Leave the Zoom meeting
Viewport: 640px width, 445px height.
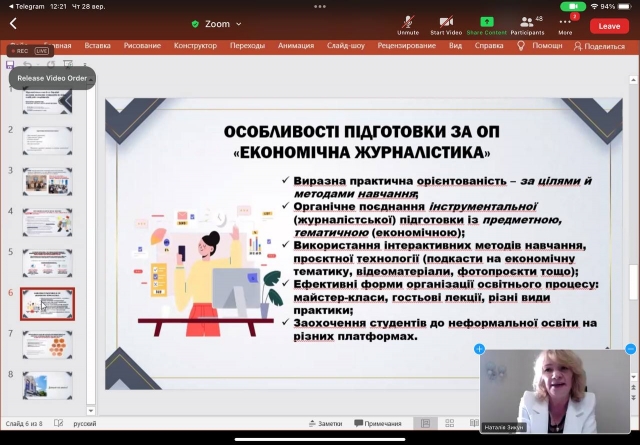tap(609, 26)
